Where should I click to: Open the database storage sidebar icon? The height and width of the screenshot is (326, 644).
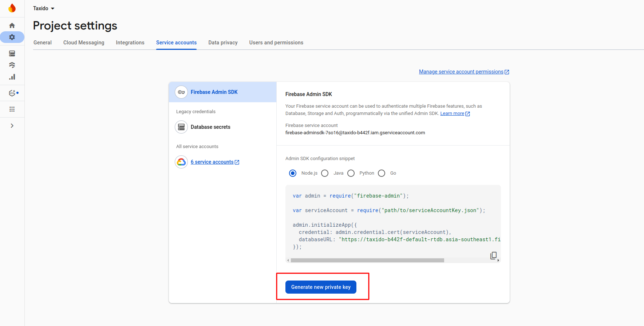point(12,53)
